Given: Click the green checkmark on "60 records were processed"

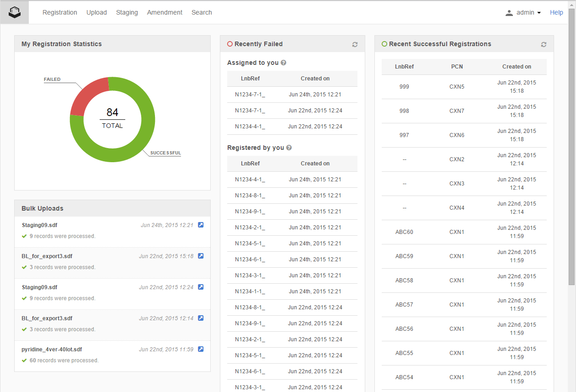Looking at the screenshot, I should pyautogui.click(x=24, y=360).
